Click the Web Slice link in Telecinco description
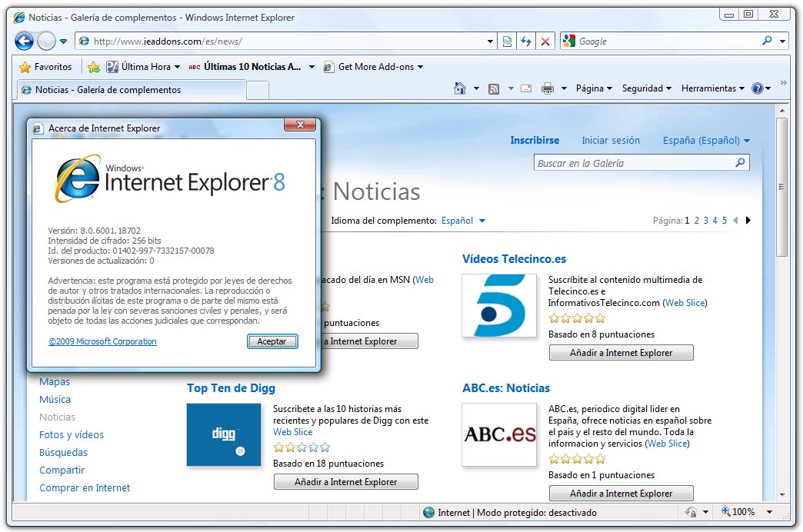This screenshot has width=803, height=532. tap(685, 303)
